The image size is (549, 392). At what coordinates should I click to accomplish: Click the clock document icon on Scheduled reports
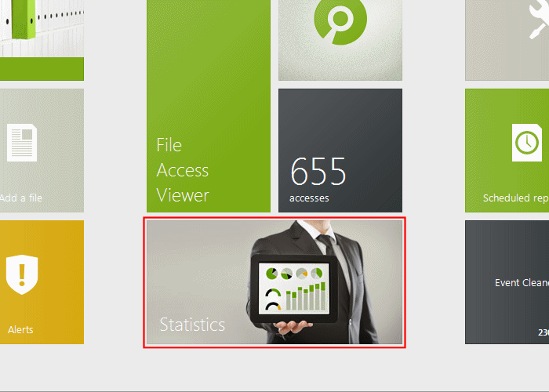pyautogui.click(x=527, y=143)
